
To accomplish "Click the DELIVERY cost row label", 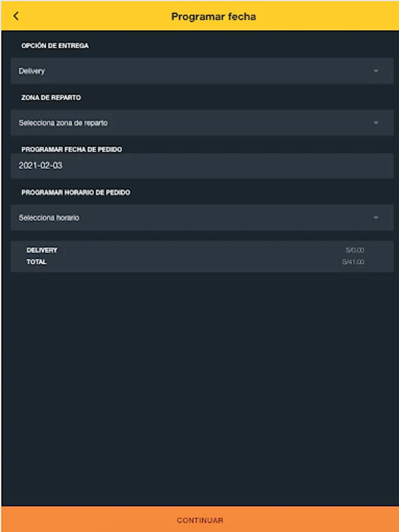I will click(42, 251).
